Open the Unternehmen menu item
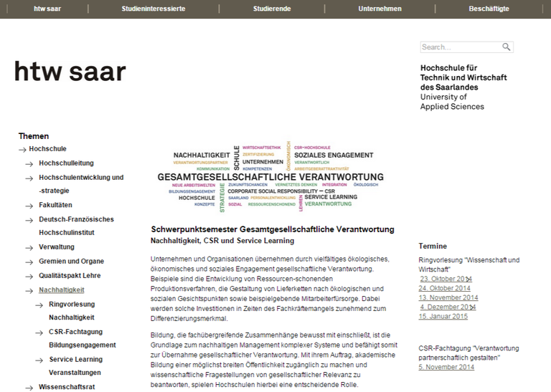Screen dimensions: 551x392 [x=380, y=9]
